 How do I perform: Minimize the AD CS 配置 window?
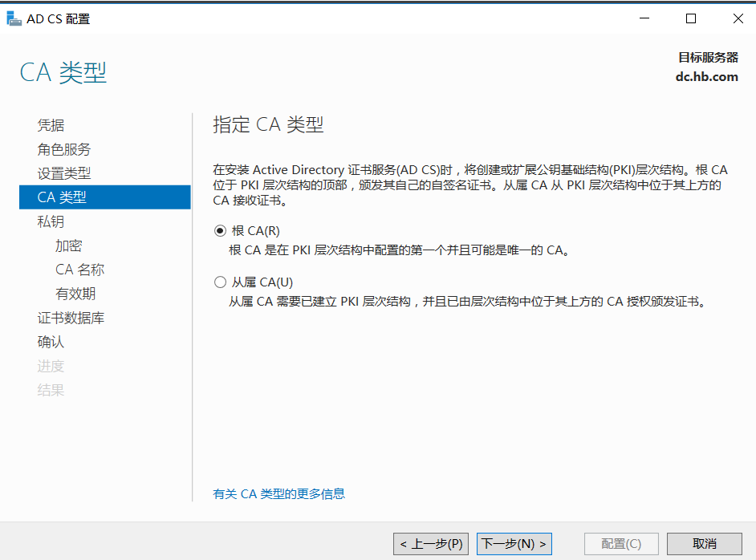644,18
